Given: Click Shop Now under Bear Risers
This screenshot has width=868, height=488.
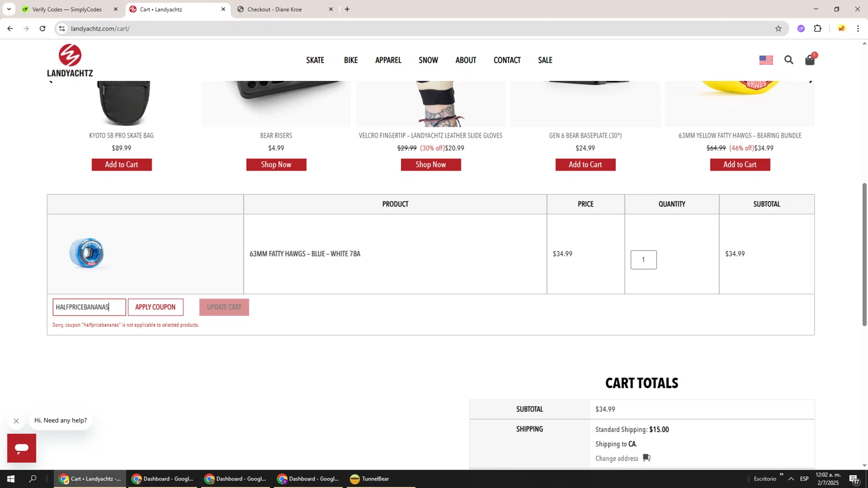Looking at the screenshot, I should (x=276, y=165).
